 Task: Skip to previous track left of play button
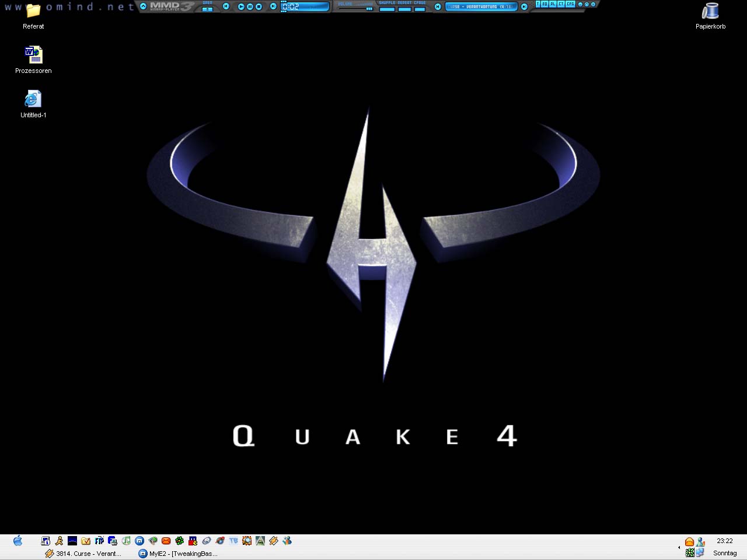point(226,6)
